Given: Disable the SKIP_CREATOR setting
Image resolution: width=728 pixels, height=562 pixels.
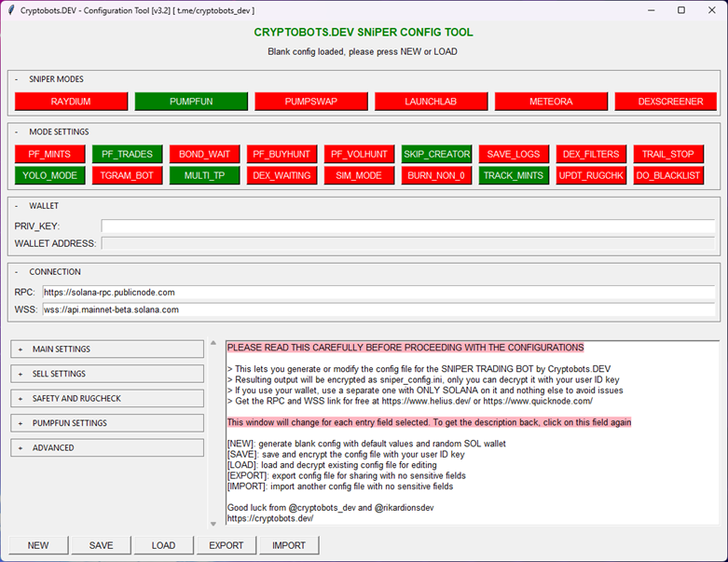Looking at the screenshot, I should click(x=437, y=154).
